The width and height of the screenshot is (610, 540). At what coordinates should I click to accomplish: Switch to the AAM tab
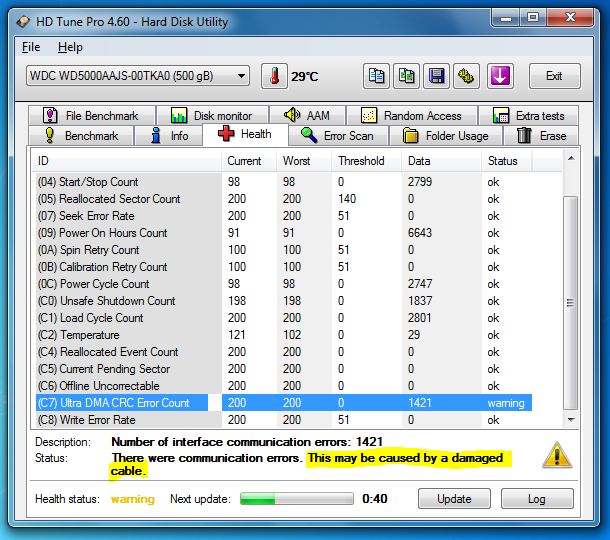coord(307,116)
